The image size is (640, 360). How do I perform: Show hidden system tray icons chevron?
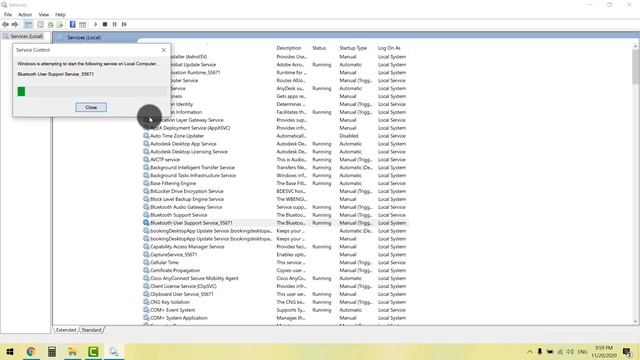pos(530,351)
